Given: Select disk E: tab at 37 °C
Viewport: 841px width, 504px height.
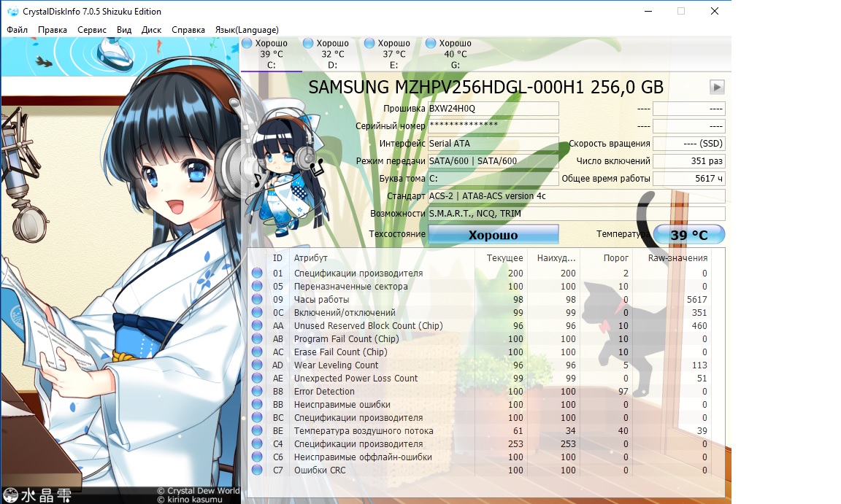Looking at the screenshot, I should 393,54.
